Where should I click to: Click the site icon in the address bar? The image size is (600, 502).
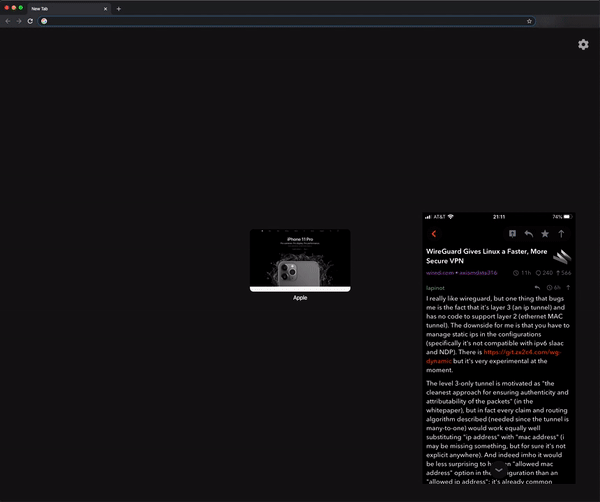(x=44, y=21)
